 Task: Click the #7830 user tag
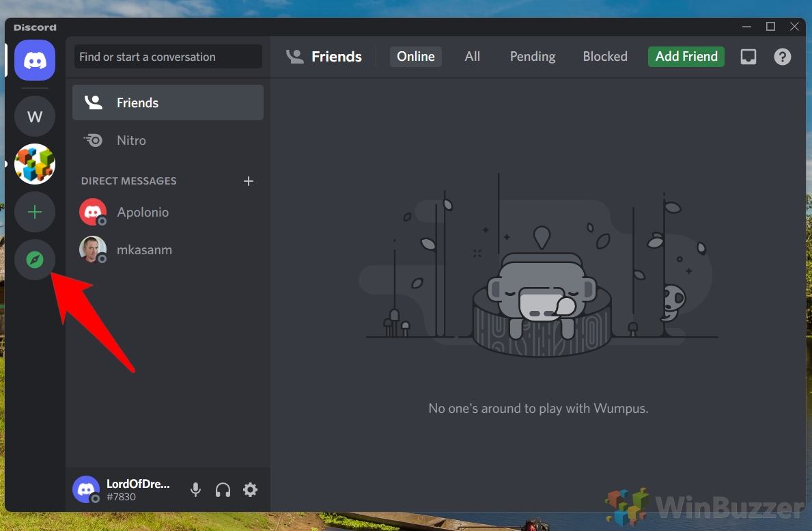[x=121, y=497]
